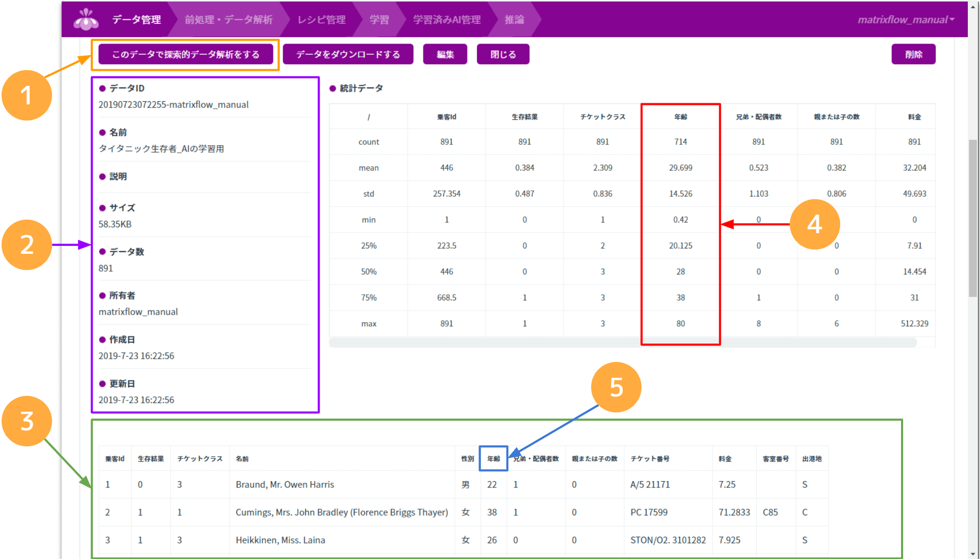Select the 推論 tab
The height and width of the screenshot is (559, 980).
[514, 20]
